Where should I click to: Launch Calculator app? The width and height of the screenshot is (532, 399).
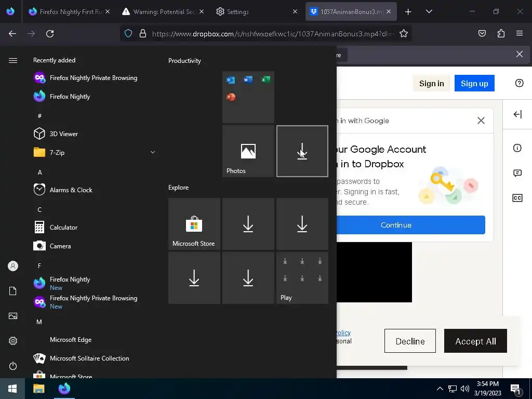(55, 227)
